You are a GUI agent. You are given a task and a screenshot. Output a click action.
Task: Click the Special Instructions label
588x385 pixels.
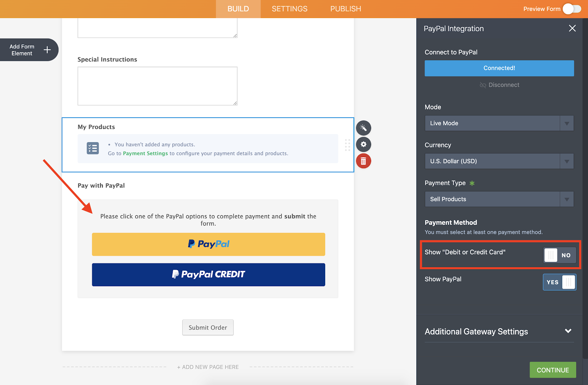(x=107, y=60)
